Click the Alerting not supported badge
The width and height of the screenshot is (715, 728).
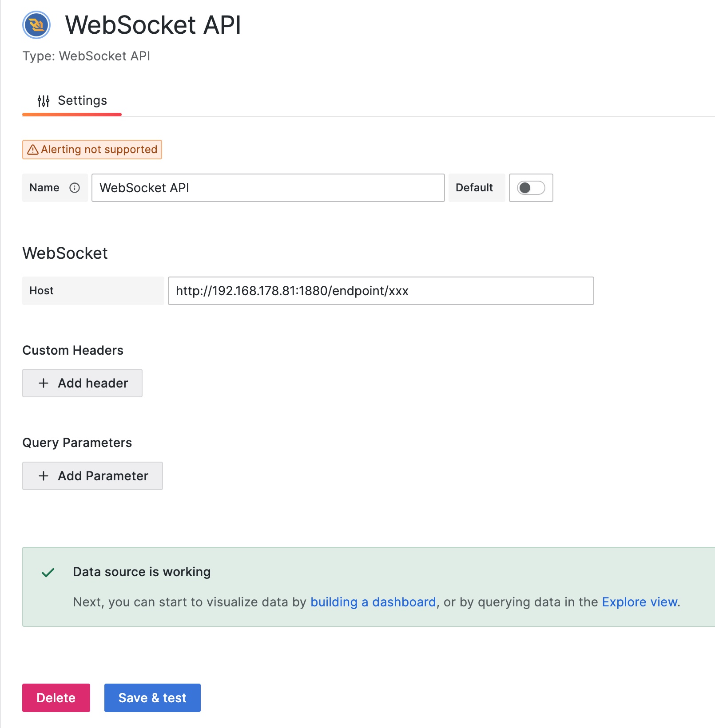(x=92, y=150)
